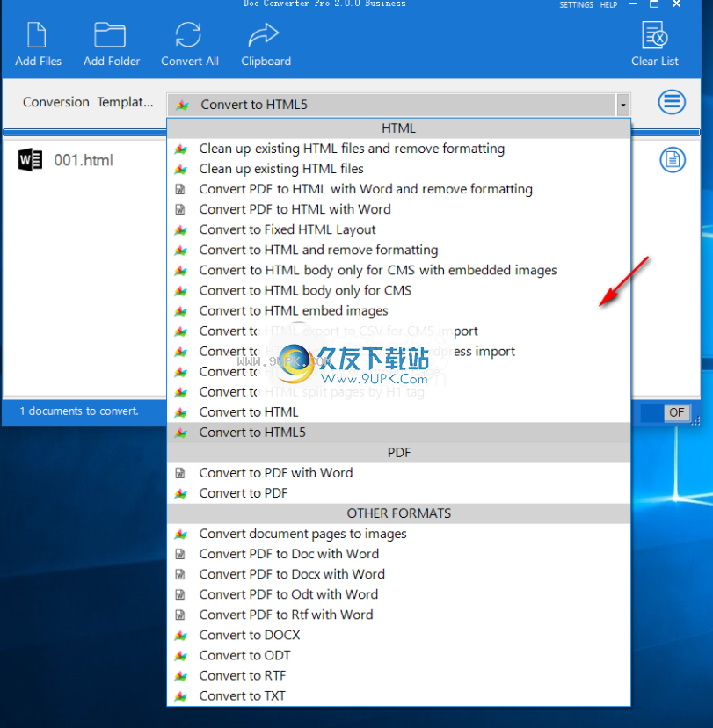The height and width of the screenshot is (728, 713).
Task: Click the Add Folder label
Action: tap(112, 62)
